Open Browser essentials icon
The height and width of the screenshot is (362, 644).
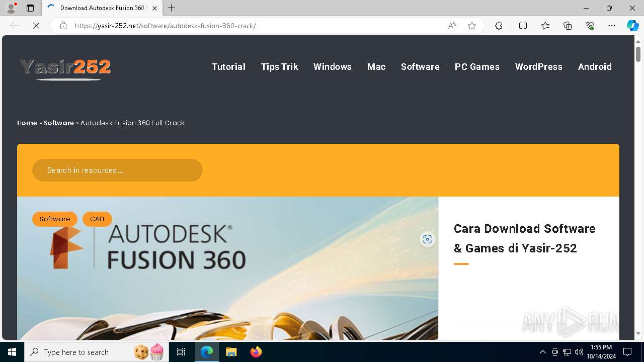pos(590,26)
